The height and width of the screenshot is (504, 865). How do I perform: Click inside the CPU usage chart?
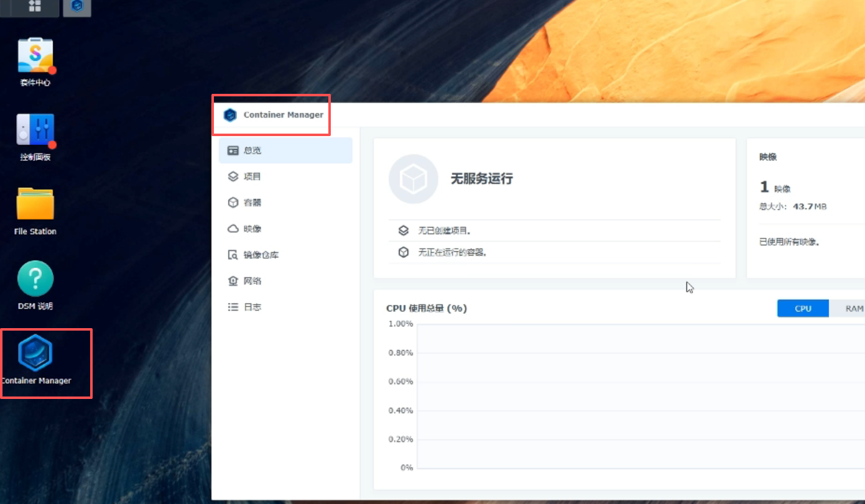tap(622, 398)
